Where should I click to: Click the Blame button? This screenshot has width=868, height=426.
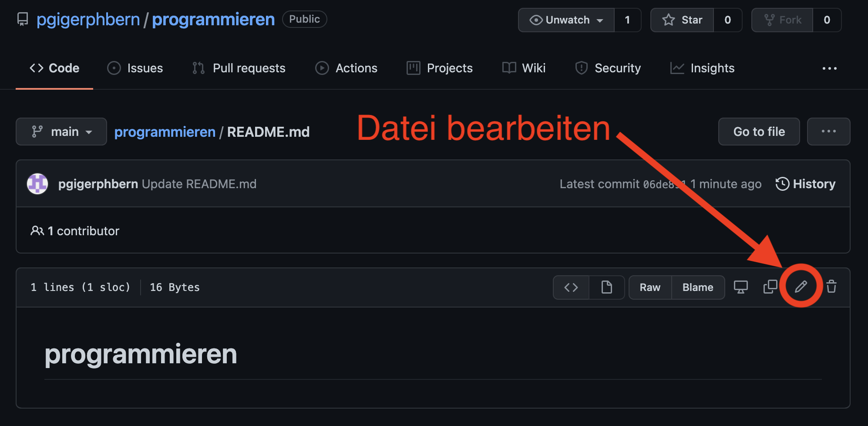tap(698, 287)
